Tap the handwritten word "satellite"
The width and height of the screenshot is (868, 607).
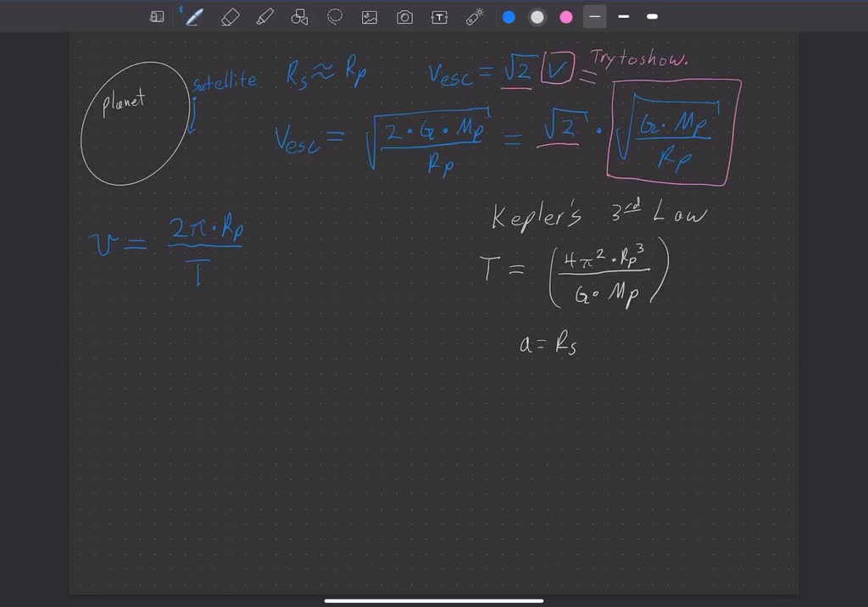pyautogui.click(x=224, y=82)
